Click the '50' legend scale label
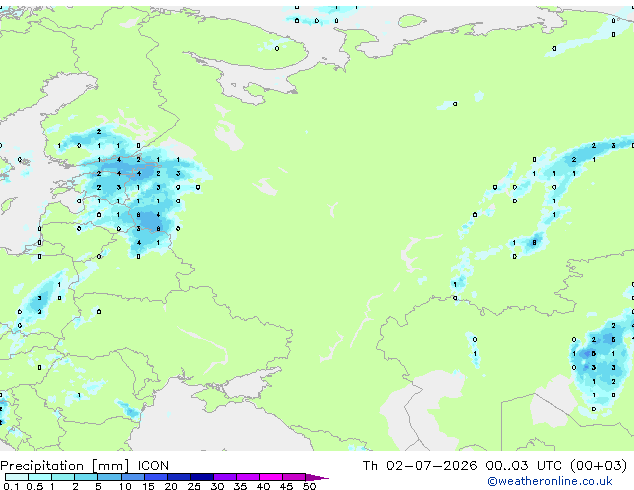This screenshot has width=634, height=490. pyautogui.click(x=309, y=486)
